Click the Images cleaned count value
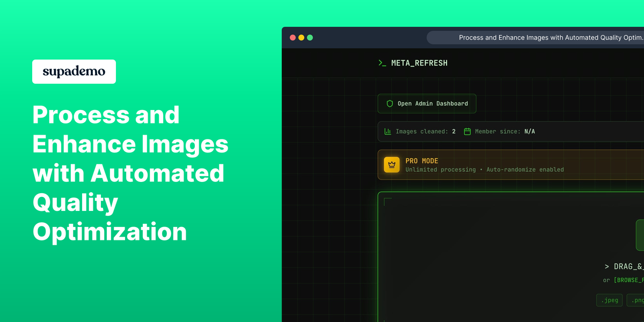This screenshot has width=644, height=322. coord(453,130)
